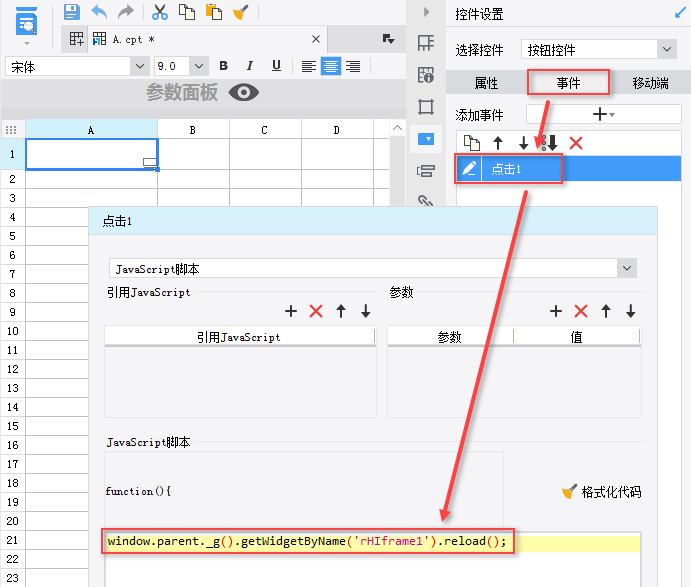The width and height of the screenshot is (691, 587).
Task: Select column B header
Action: 193,130
